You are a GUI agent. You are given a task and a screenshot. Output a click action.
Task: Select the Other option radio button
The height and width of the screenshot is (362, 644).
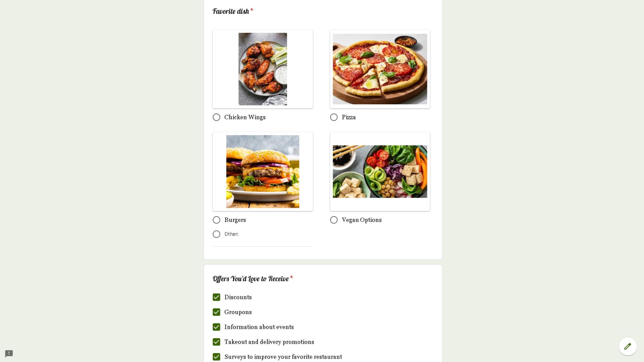(x=216, y=234)
